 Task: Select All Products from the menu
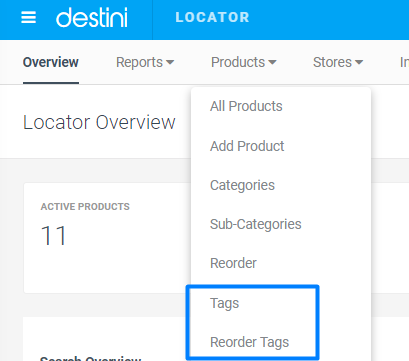click(246, 106)
